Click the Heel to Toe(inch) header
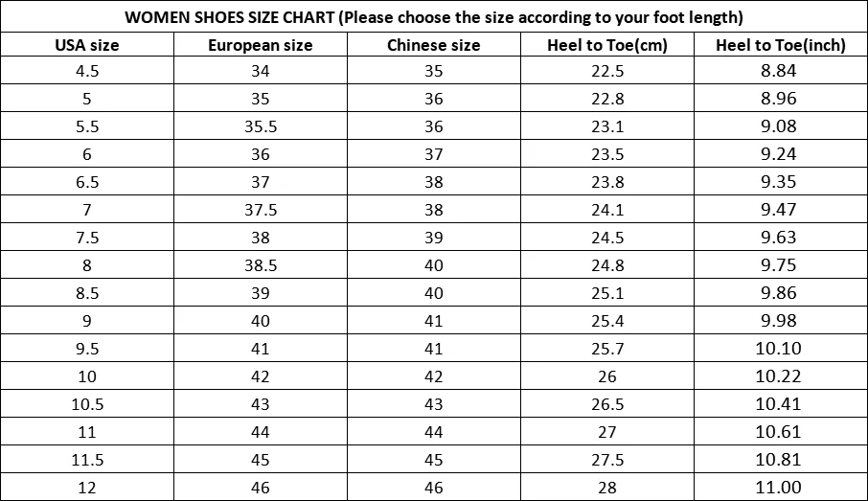868x501 pixels. point(781,44)
